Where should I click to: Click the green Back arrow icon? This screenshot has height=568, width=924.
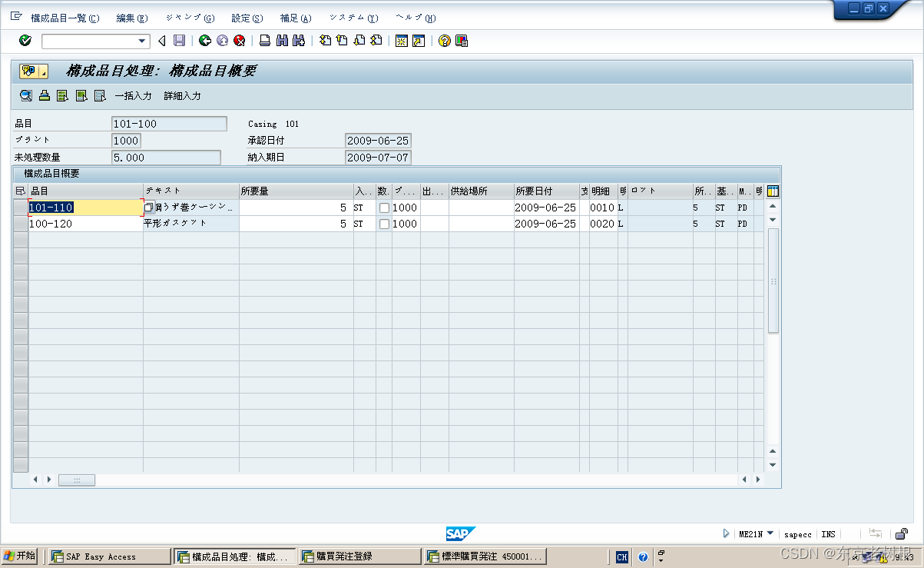click(x=204, y=40)
